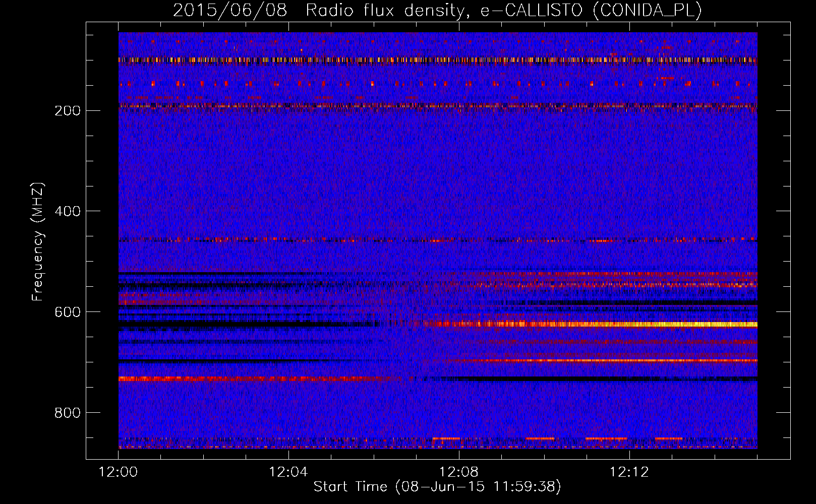Click the Start Time axis label
The image size is (816, 504).
pyautogui.click(x=437, y=486)
